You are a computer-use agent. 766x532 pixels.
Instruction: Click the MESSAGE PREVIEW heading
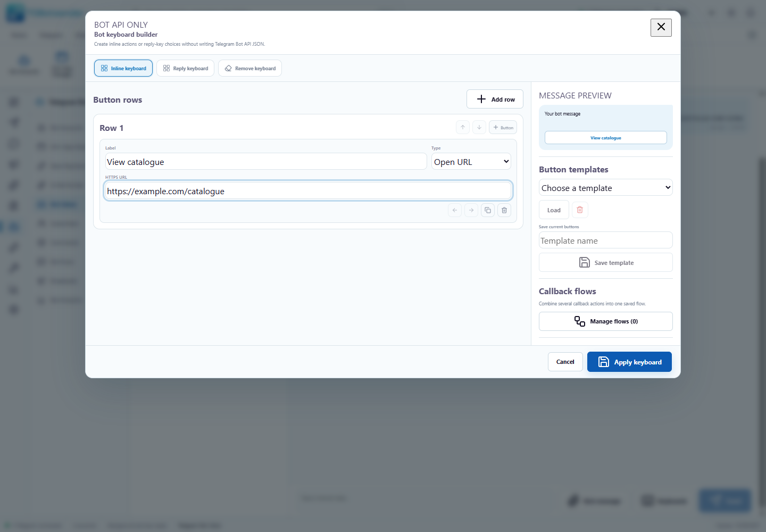(575, 96)
